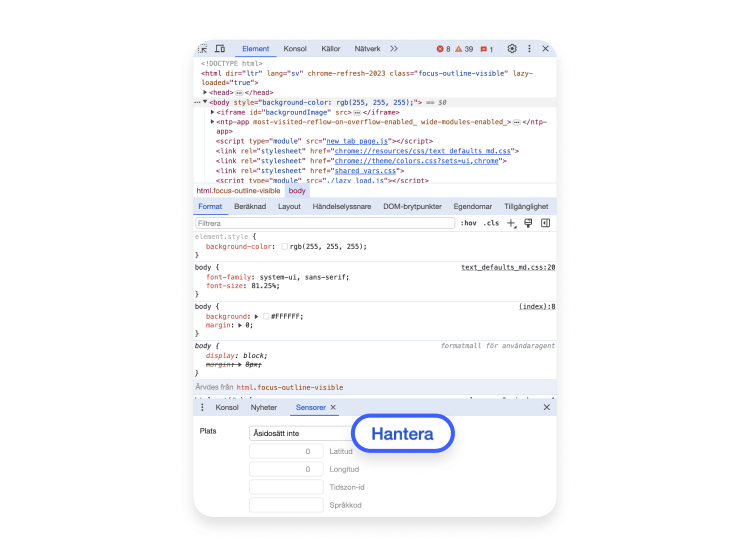Image resolution: width=750 pixels, height=557 pixels.
Task: Select the Sensorer drawer tab
Action: (x=310, y=407)
